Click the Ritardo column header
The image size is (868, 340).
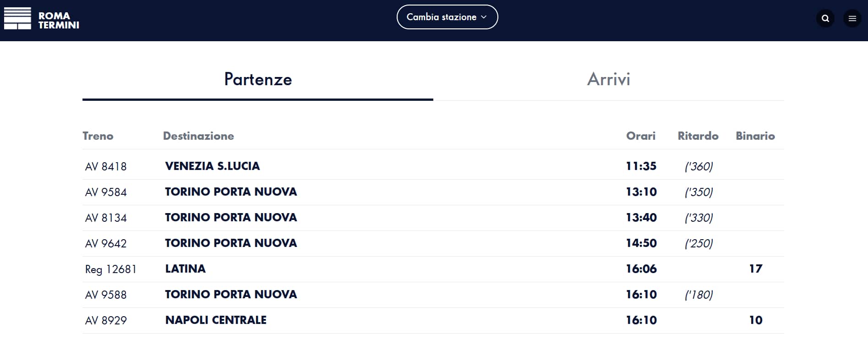pyautogui.click(x=698, y=136)
